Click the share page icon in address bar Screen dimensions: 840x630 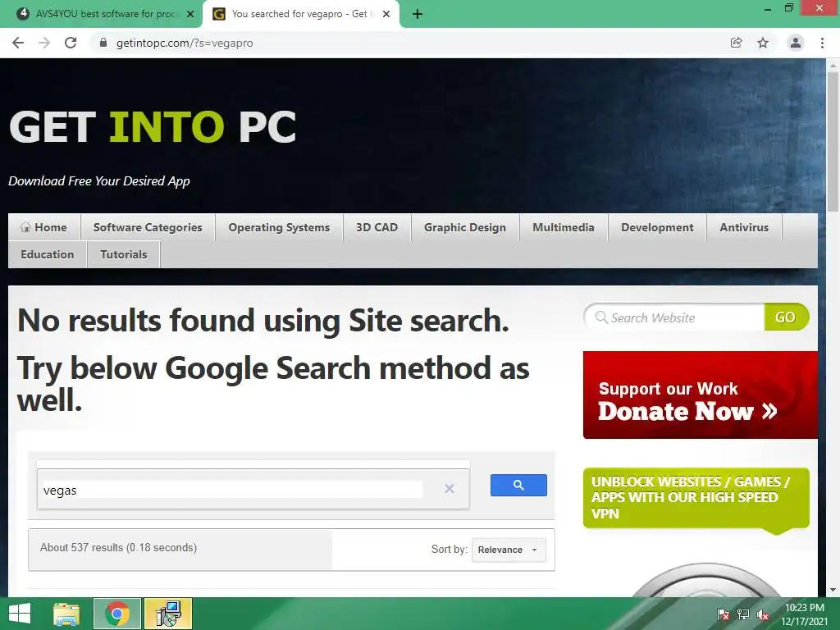pos(736,43)
